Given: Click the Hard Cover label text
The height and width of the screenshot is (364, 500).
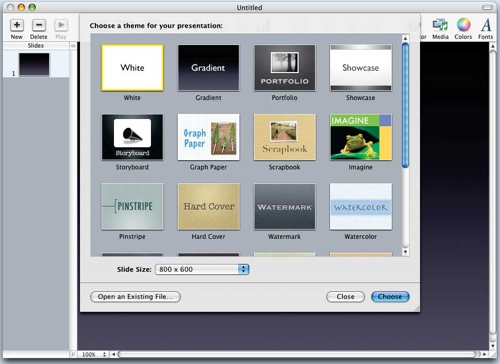Looking at the screenshot, I should (208, 236).
